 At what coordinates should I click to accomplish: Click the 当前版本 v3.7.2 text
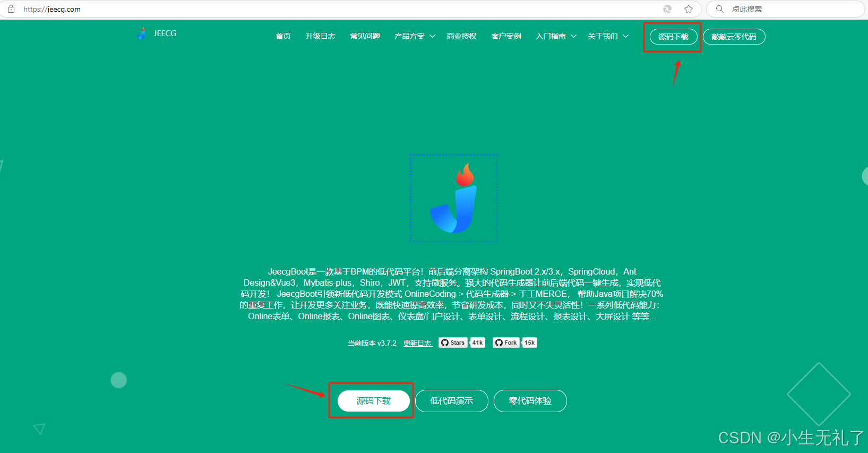(x=372, y=343)
